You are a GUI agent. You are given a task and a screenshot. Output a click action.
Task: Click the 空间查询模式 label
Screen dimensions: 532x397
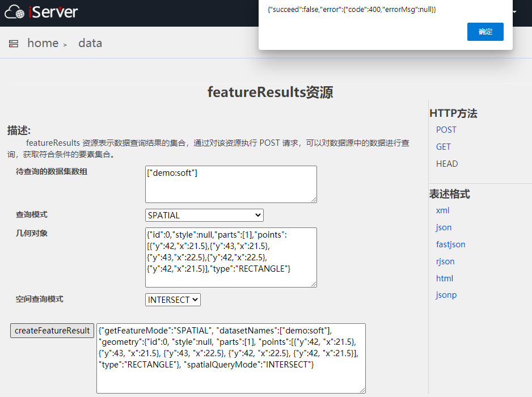click(39, 299)
